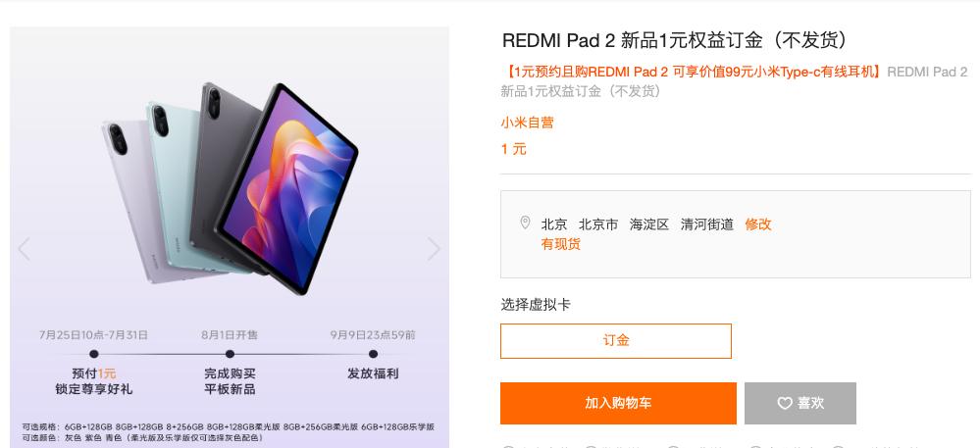Select 北京 province in address
980x448 pixels.
[553, 224]
